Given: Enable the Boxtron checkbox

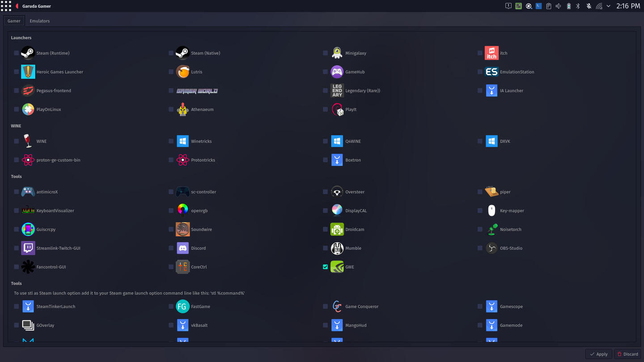Looking at the screenshot, I should point(325,160).
